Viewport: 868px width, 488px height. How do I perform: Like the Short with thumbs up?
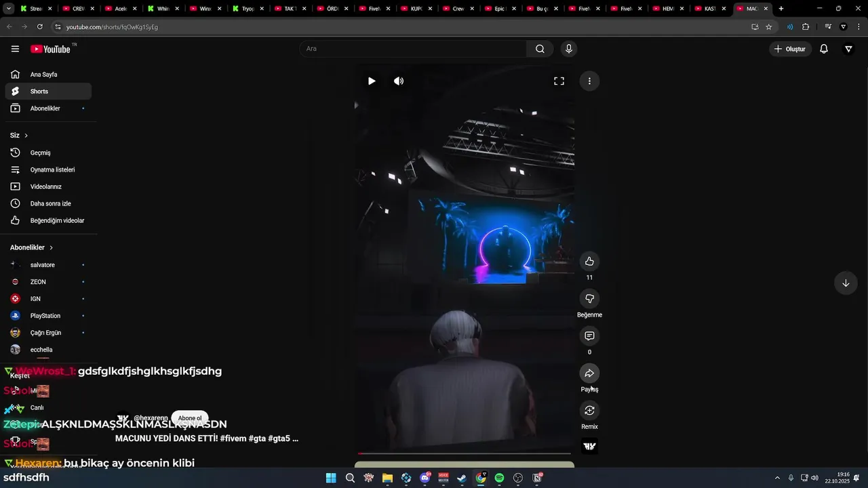589,262
